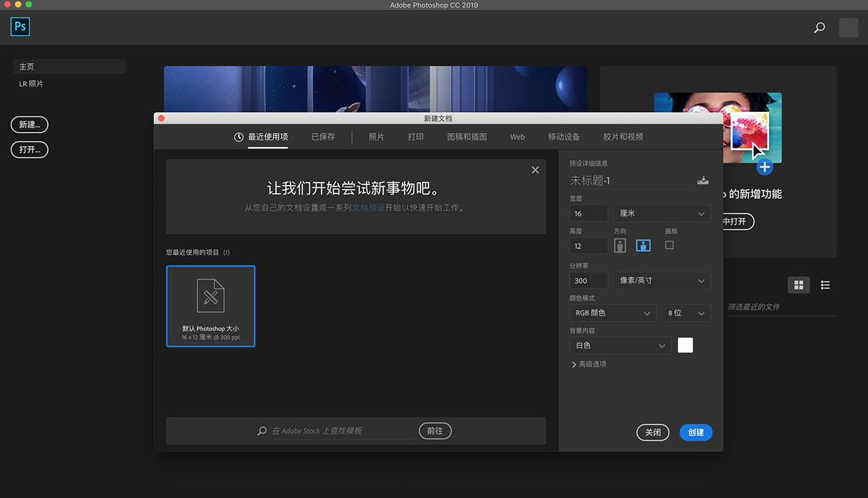Image resolution: width=868 pixels, height=498 pixels.
Task: Click the user account avatar square
Action: pos(848,28)
